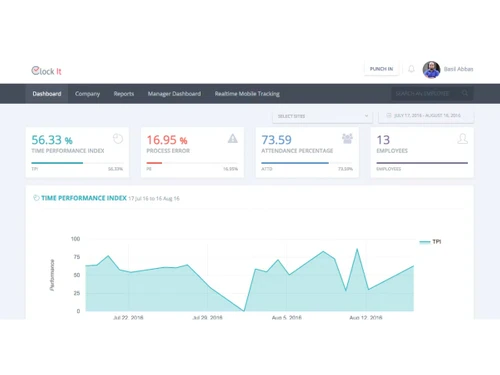Viewport: 500px width, 375px height.
Task: Go to Manager Dashboard
Action: 174,94
